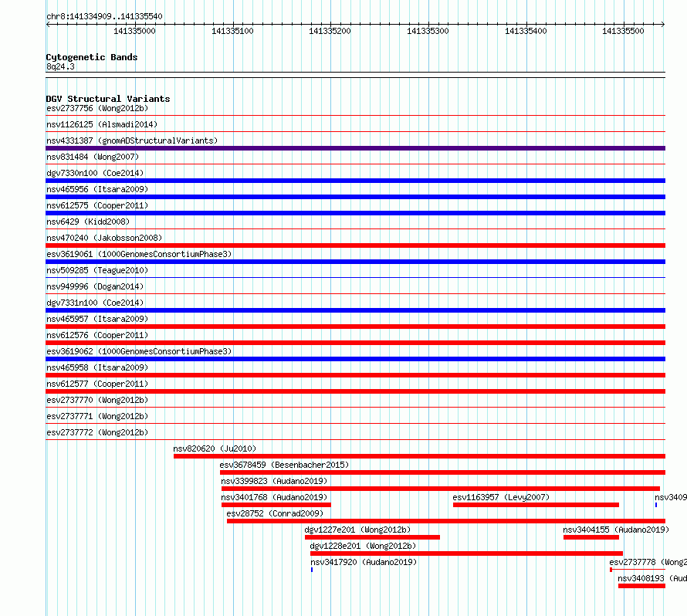Open the nsv1126125 (Alsmadi2014) variant
Viewport: 687px width, 616px height.
coord(102,124)
